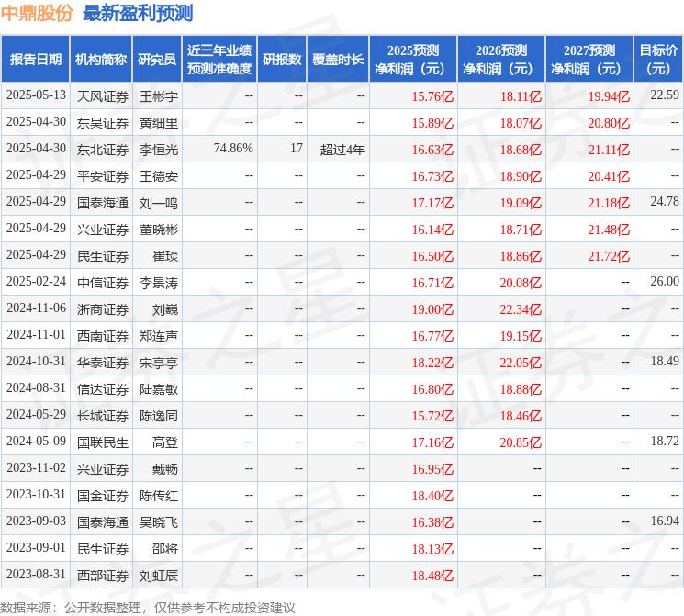Click the 数据来源 disclaimer footer text
Viewport: 684px width, 616px height.
pyautogui.click(x=148, y=608)
